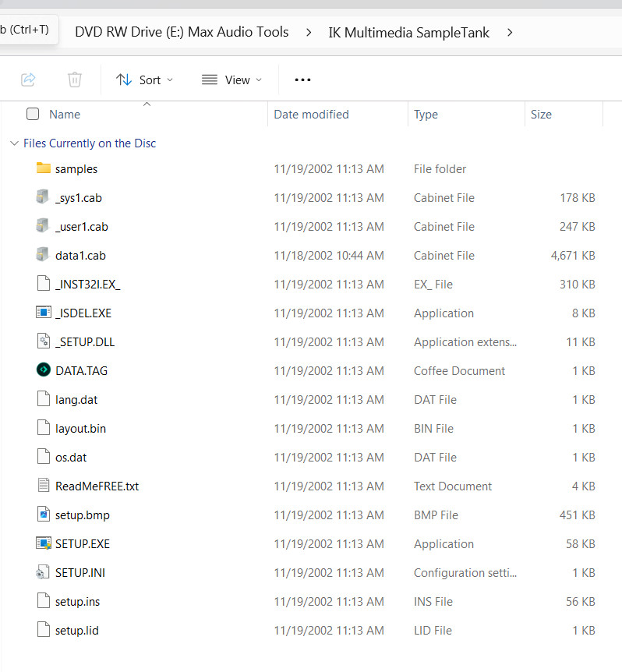Click the setup.lid file name

[x=77, y=631]
